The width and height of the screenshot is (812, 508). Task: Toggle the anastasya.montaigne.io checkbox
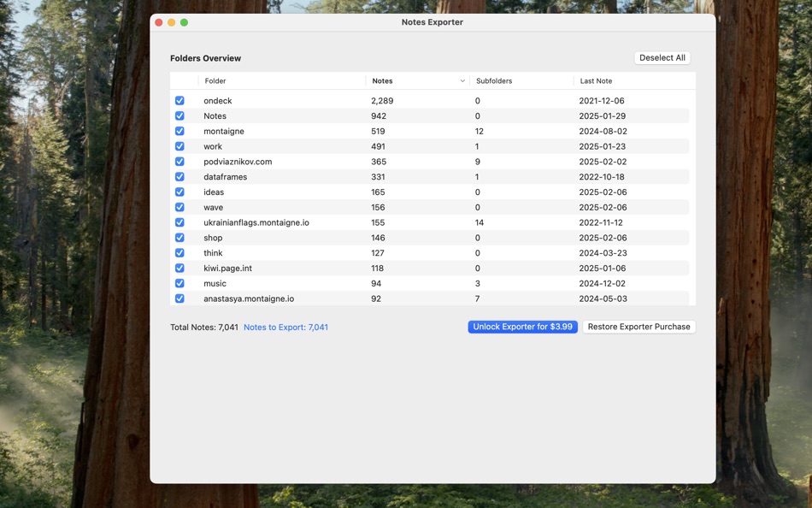[179, 298]
